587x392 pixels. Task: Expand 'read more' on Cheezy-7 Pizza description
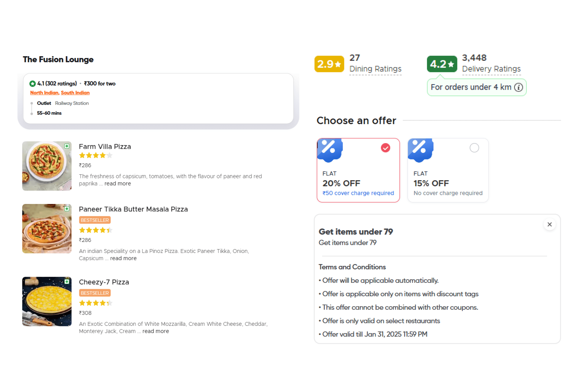click(x=155, y=331)
